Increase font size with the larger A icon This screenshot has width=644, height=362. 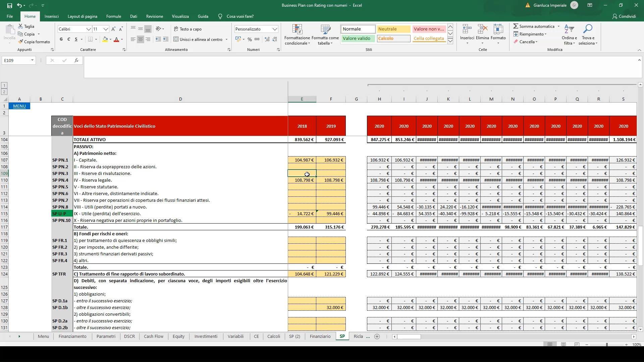coord(113,29)
